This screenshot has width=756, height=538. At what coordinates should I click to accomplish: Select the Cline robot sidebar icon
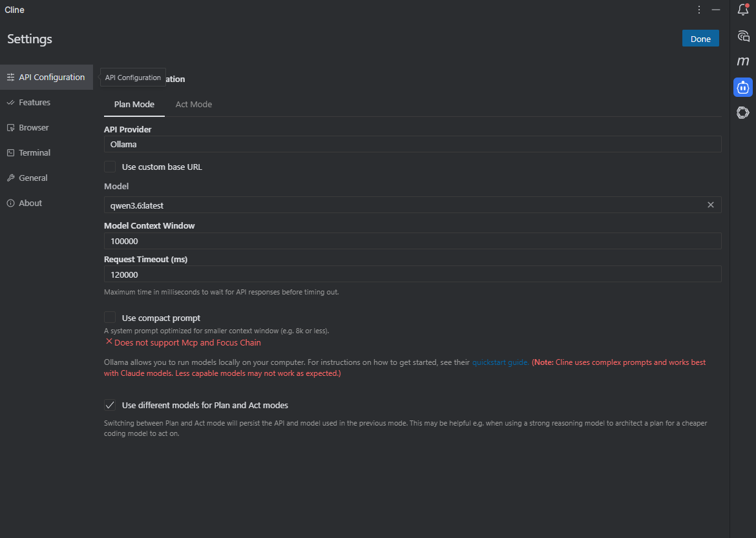(x=743, y=87)
